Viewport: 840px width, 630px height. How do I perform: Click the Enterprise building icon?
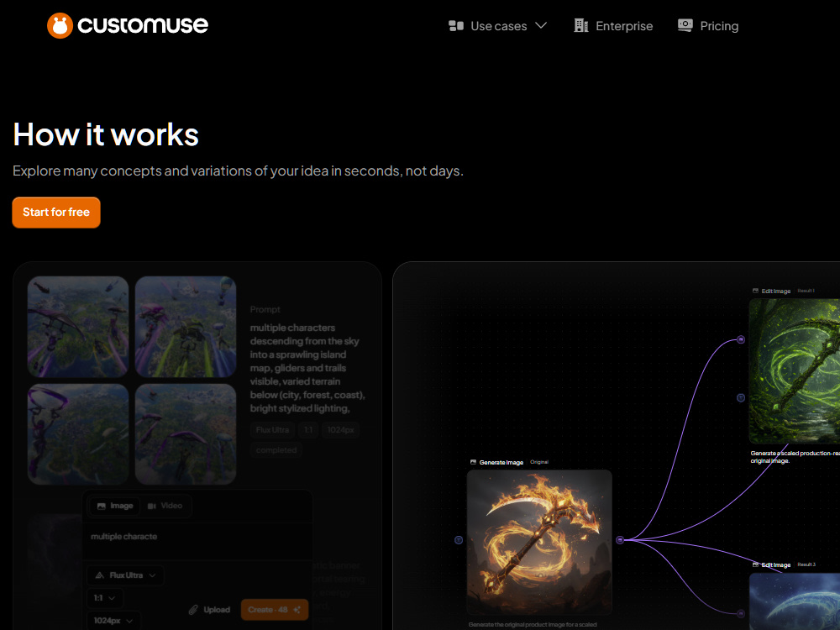[581, 25]
